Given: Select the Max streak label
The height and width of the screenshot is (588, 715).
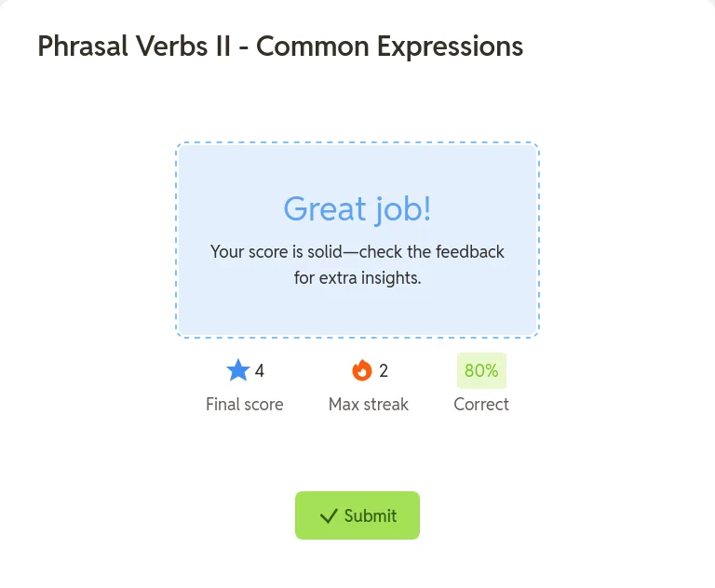Looking at the screenshot, I should pos(369,405).
